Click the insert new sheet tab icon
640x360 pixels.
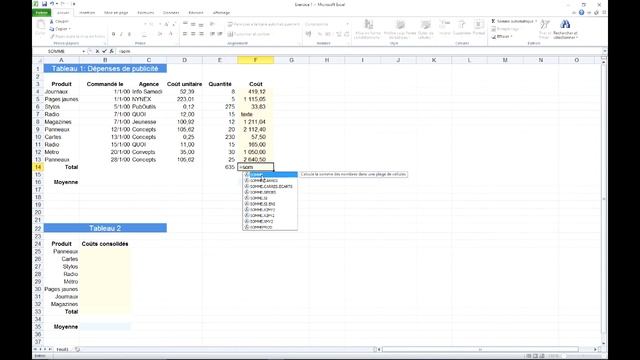click(x=77, y=349)
